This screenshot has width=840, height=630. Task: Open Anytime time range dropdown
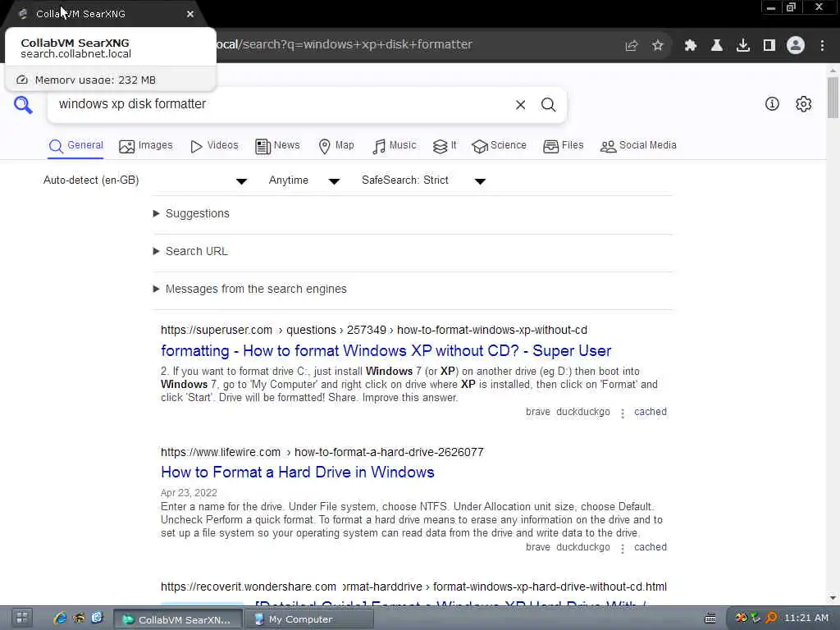tap(304, 180)
